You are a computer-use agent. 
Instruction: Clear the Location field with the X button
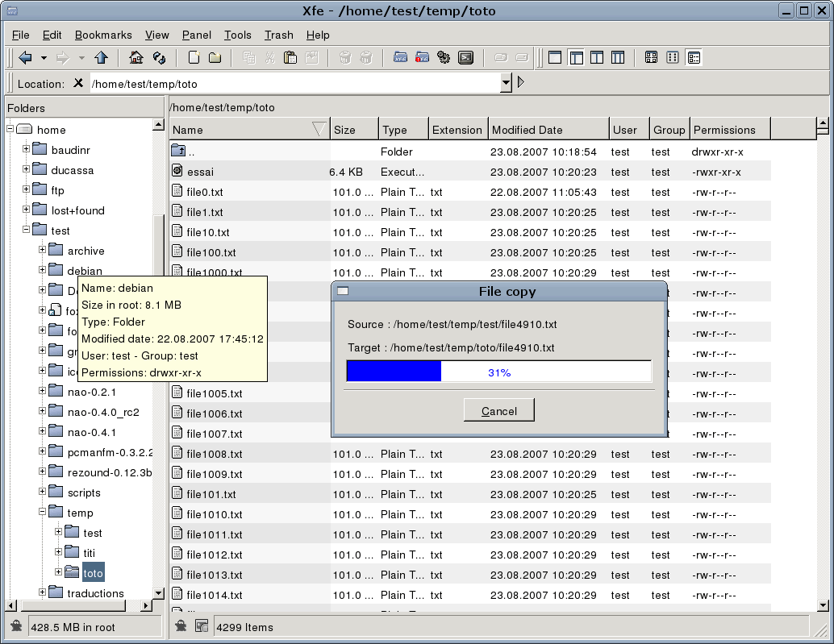click(x=77, y=83)
